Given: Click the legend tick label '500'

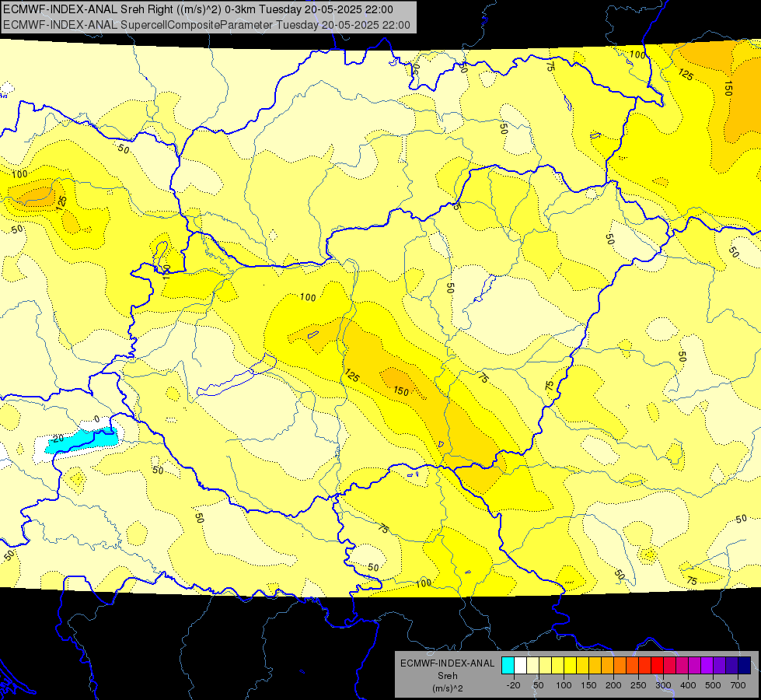Looking at the screenshot, I should [713, 685].
